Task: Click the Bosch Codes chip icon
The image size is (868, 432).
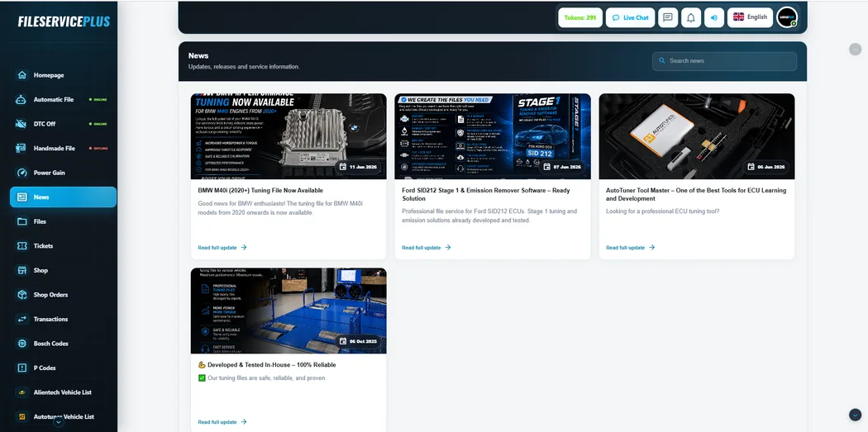Action: tap(22, 344)
